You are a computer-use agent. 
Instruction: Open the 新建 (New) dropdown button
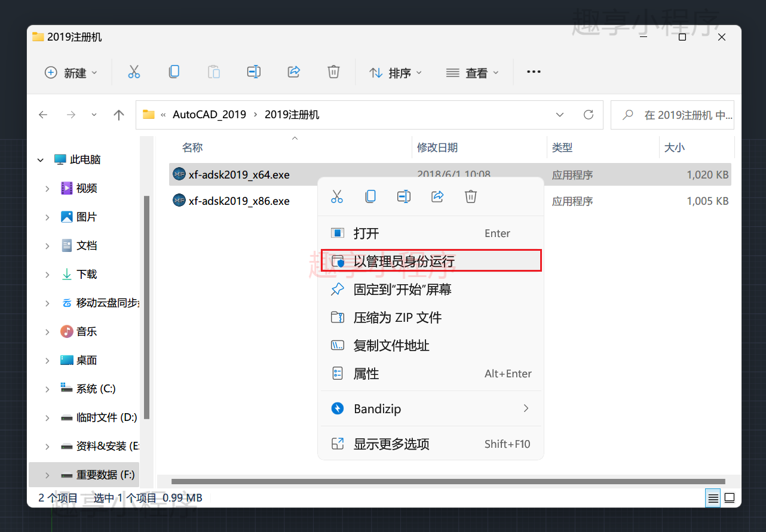(71, 73)
